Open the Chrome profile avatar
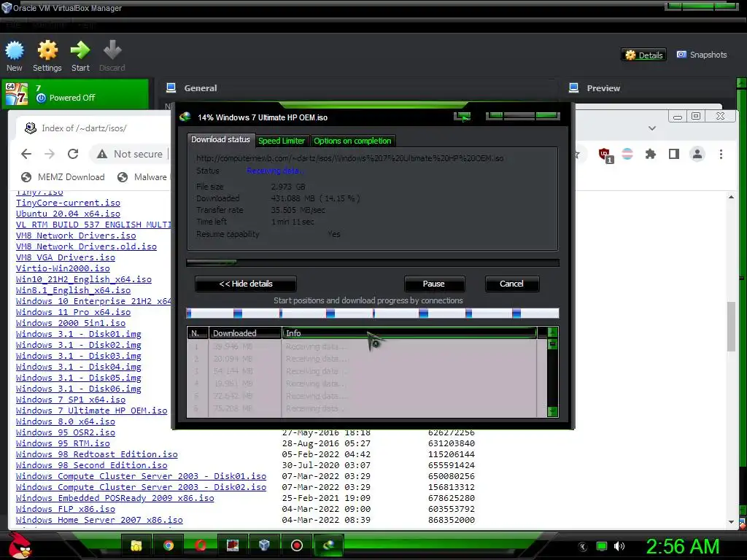This screenshot has height=560, width=747. coord(697,154)
